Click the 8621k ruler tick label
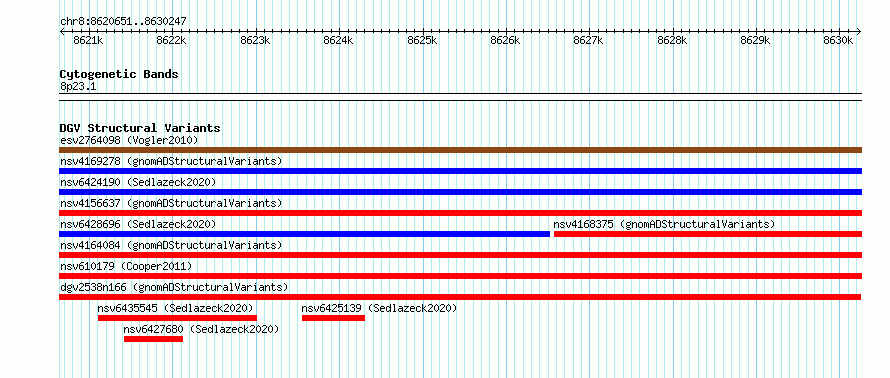This screenshot has width=890, height=378. pos(89,41)
